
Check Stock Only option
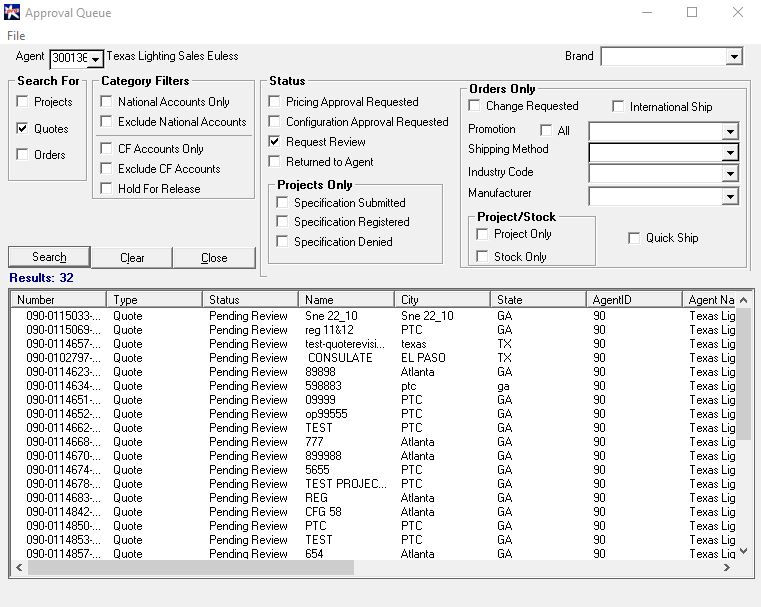[x=482, y=257]
